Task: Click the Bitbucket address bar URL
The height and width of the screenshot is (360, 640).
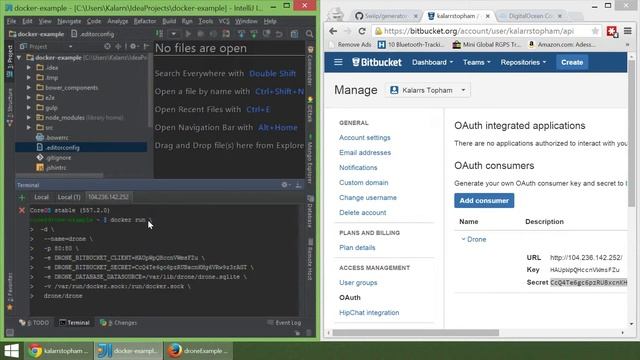Action: coord(479,31)
